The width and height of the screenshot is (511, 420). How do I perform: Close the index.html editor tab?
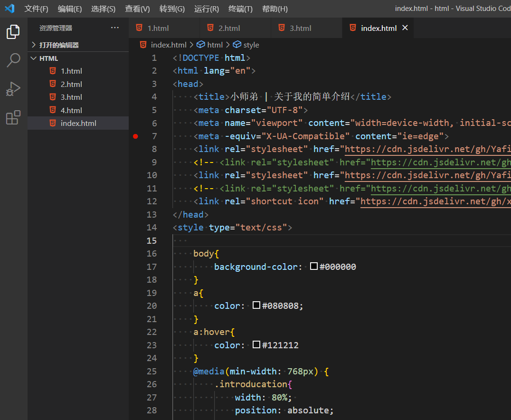point(405,28)
